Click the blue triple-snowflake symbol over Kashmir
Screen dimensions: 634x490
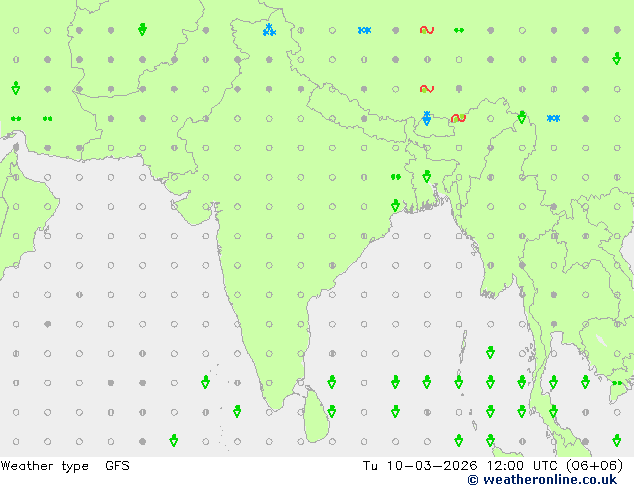point(269,30)
